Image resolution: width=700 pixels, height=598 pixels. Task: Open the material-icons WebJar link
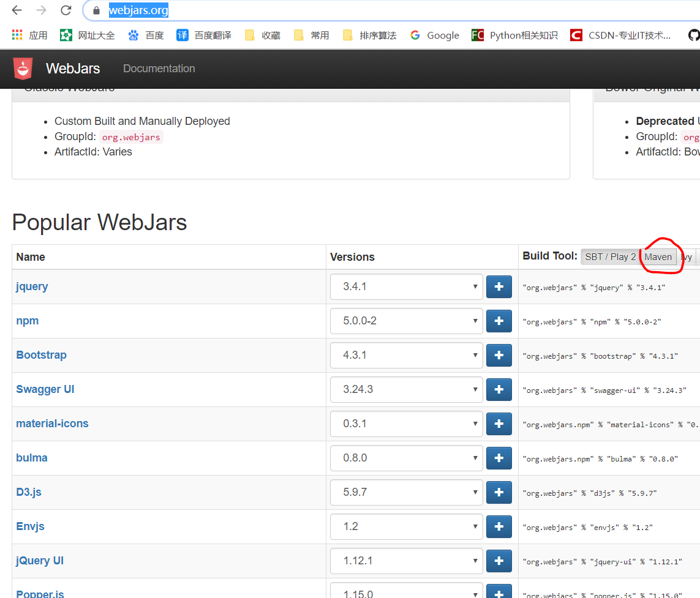tap(52, 424)
